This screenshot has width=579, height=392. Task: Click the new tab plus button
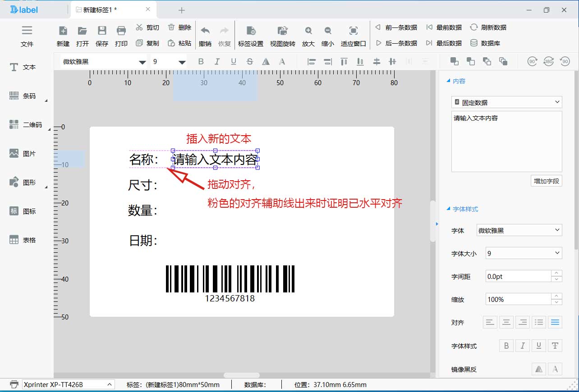[x=182, y=10]
